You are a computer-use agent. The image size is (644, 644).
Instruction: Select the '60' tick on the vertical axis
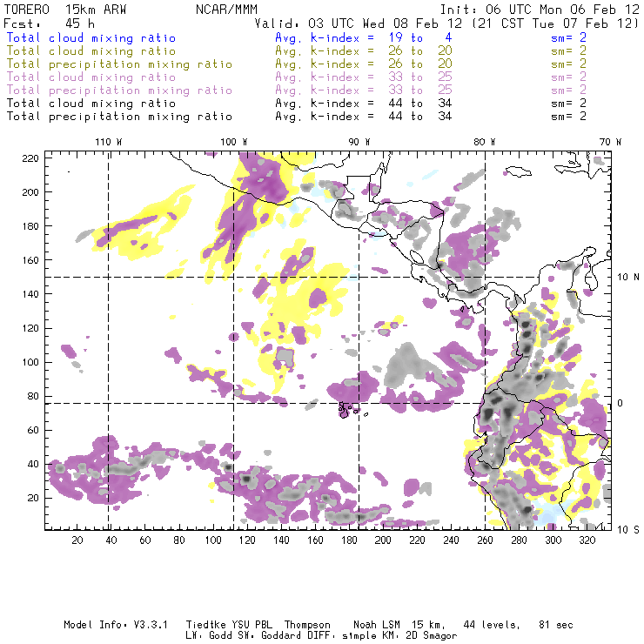coord(33,430)
